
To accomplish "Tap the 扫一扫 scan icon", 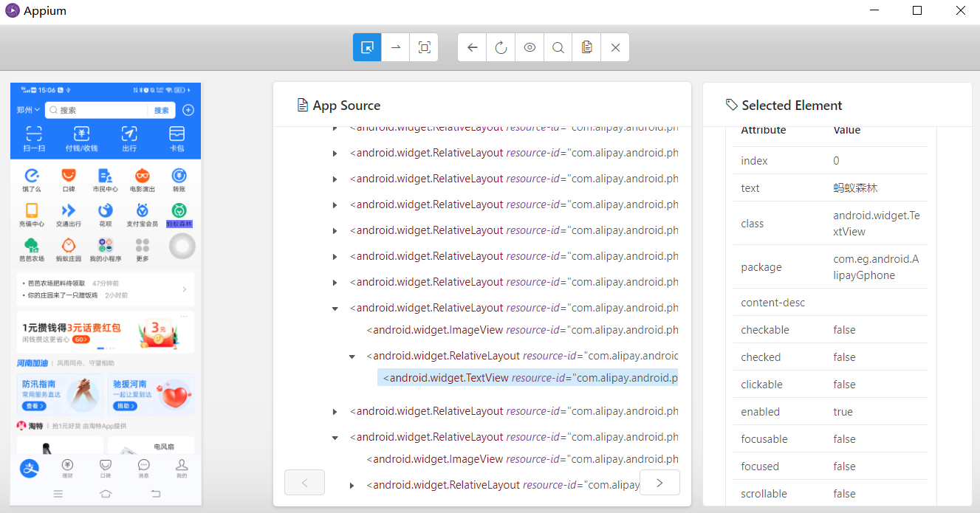I will pyautogui.click(x=34, y=134).
